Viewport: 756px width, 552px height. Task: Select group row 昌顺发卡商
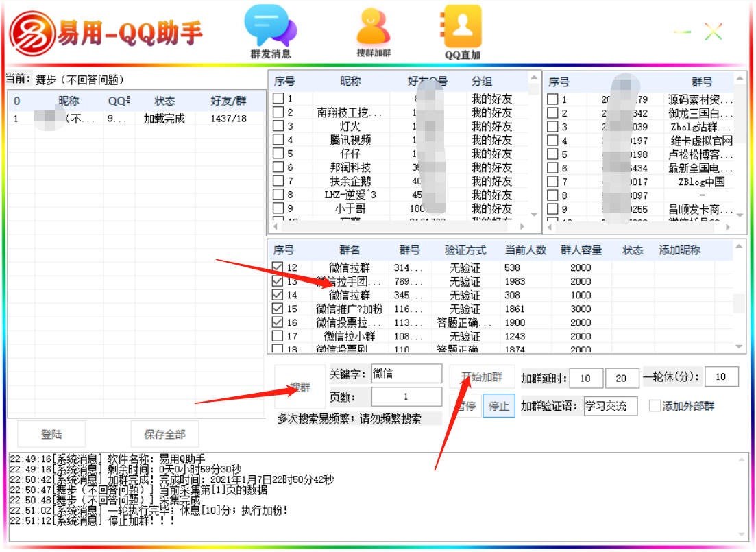pyautogui.click(x=639, y=209)
